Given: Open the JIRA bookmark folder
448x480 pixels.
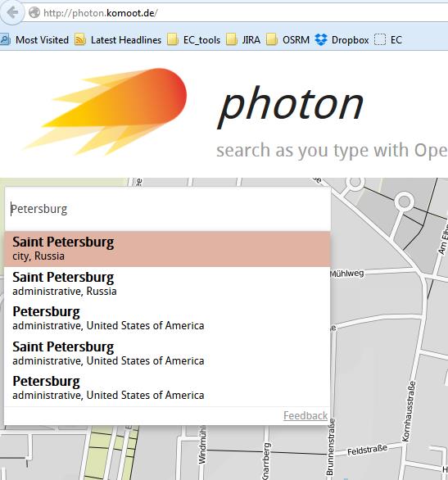Looking at the screenshot, I should [x=243, y=40].
